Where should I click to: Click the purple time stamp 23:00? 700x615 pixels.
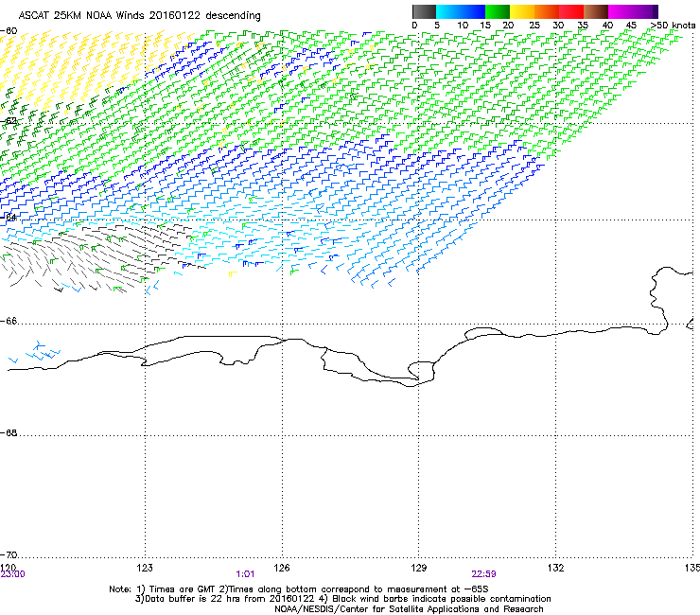tap(12, 574)
